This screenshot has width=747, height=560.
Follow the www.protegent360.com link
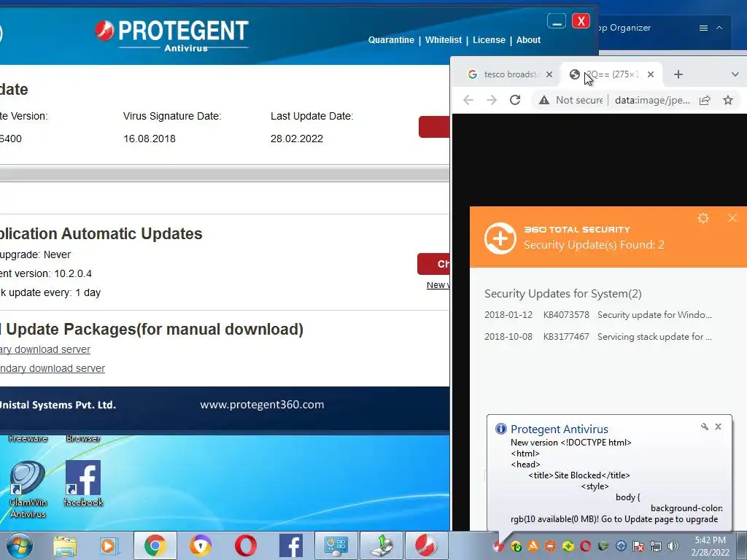click(262, 404)
